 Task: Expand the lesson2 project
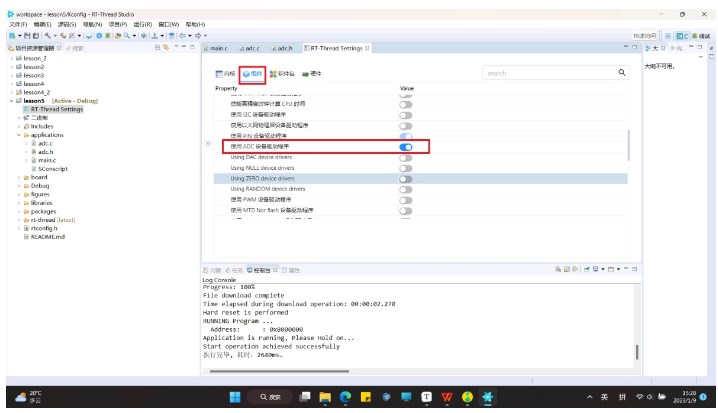[x=11, y=67]
